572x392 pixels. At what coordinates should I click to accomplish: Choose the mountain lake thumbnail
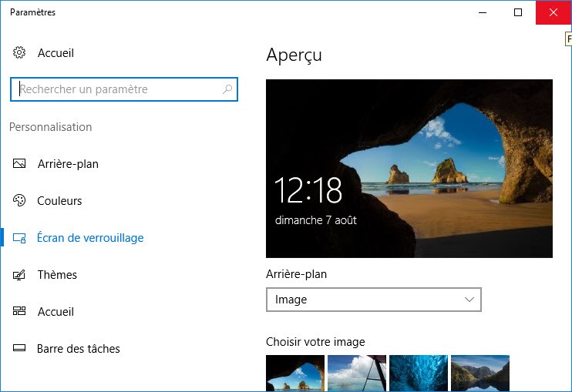[x=480, y=374]
